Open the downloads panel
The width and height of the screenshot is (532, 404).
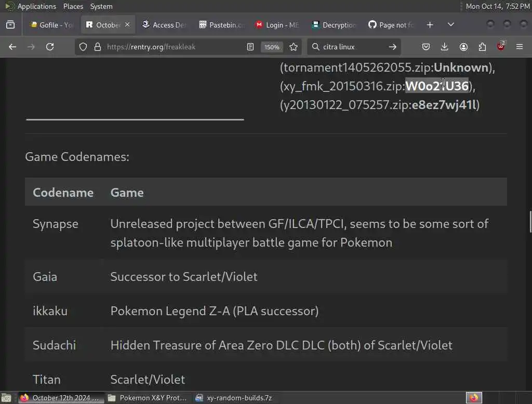445,47
